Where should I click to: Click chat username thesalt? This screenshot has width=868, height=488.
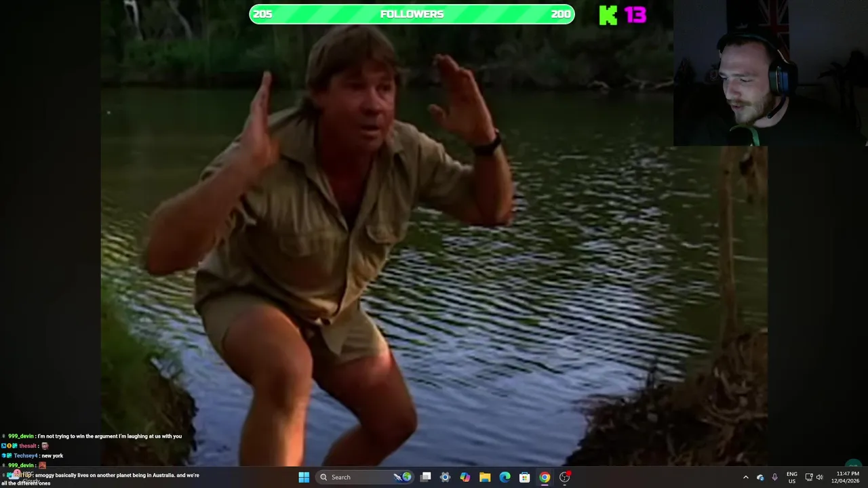28,446
